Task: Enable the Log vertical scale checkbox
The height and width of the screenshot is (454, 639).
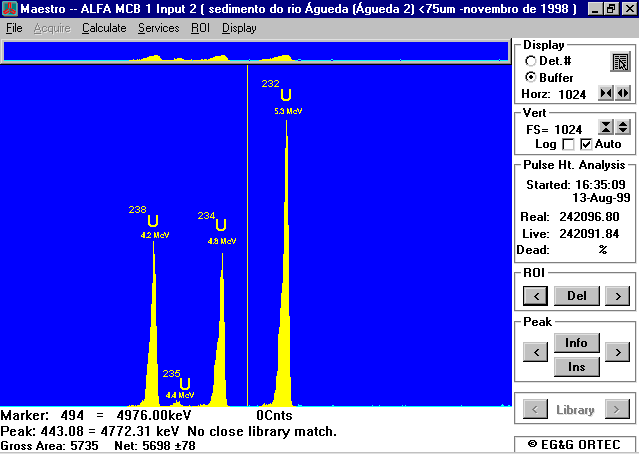Action: coord(568,145)
